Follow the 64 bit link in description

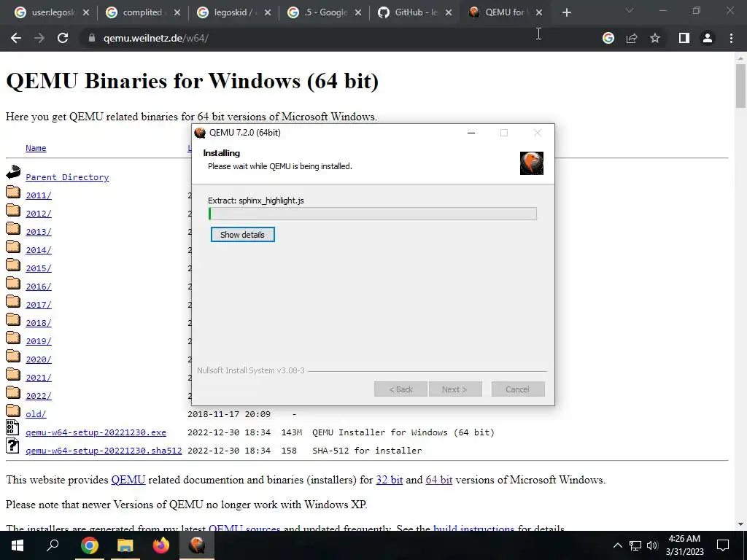[438, 480]
